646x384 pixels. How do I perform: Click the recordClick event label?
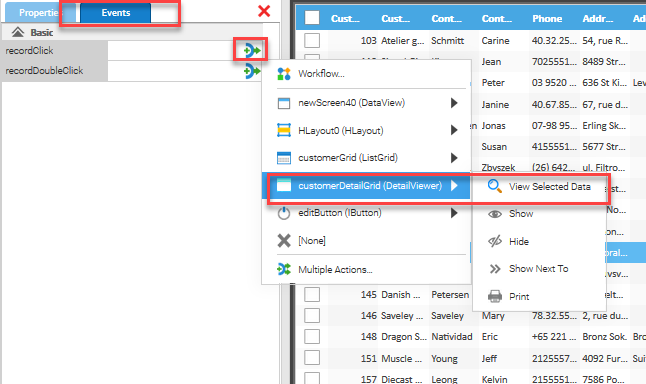coord(29,51)
